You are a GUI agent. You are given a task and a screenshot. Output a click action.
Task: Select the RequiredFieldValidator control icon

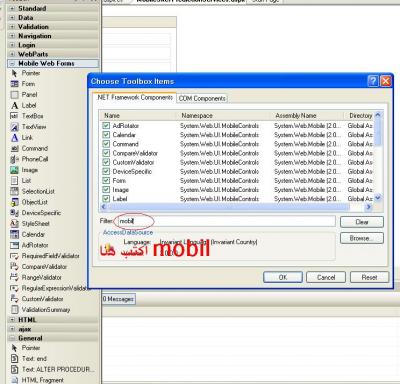click(x=14, y=256)
